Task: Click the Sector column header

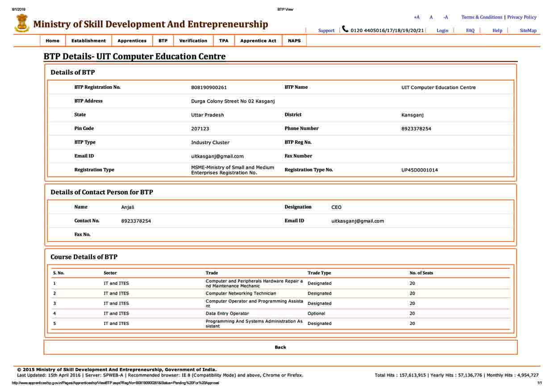Action: (x=110, y=273)
